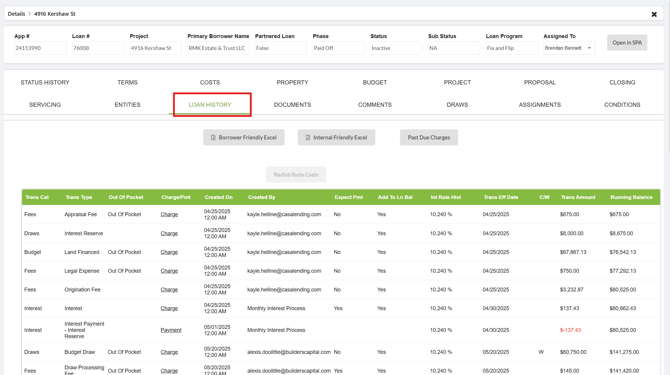Viewport: 670px width, 375px height.
Task: Click the Details breadcrumb link
Action: tap(16, 14)
